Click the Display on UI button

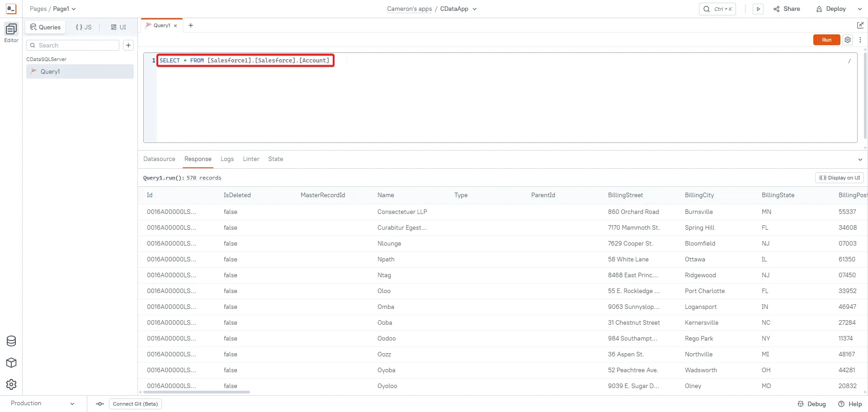pyautogui.click(x=840, y=178)
